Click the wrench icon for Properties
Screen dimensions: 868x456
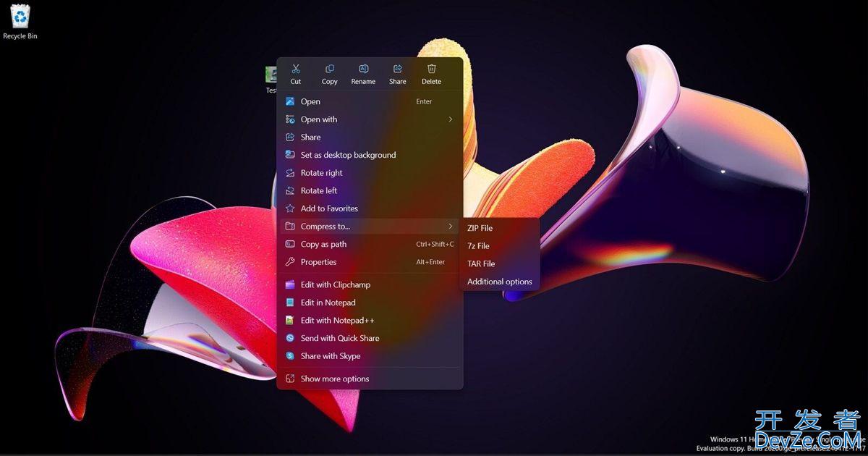(x=290, y=262)
